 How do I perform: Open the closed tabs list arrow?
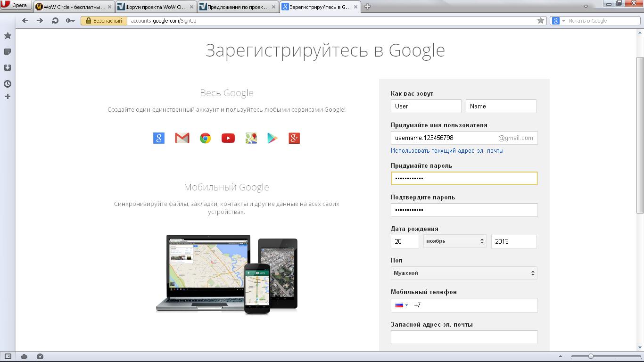(x=586, y=7)
